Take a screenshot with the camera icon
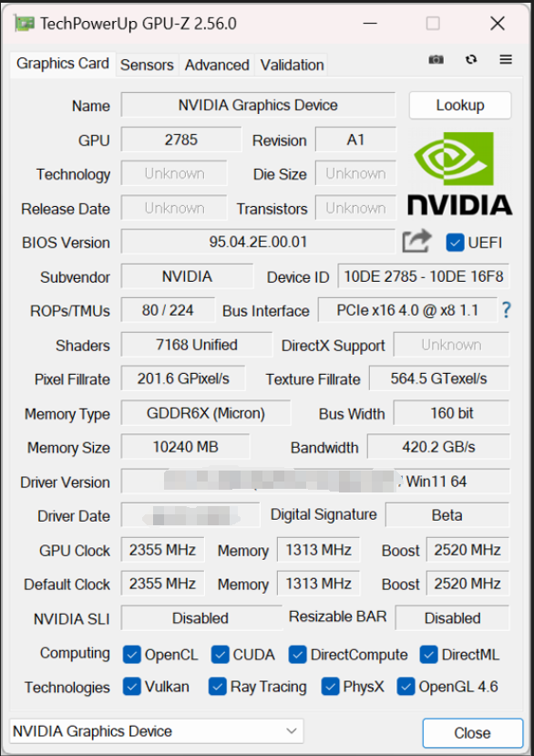 tap(436, 59)
